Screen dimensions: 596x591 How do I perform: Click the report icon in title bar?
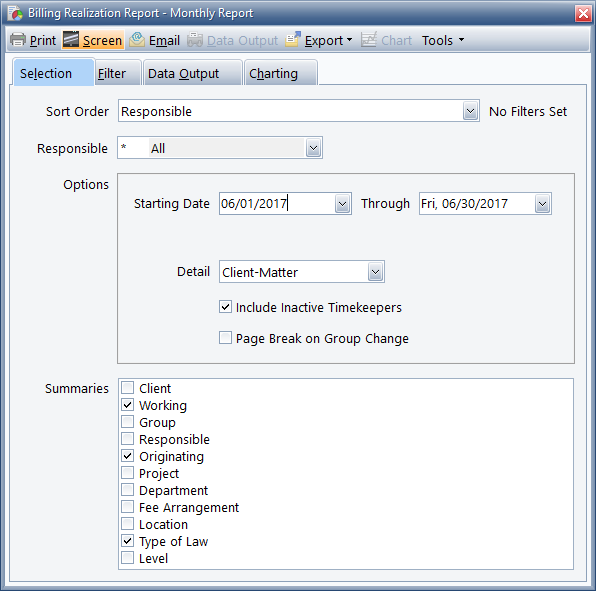16,13
